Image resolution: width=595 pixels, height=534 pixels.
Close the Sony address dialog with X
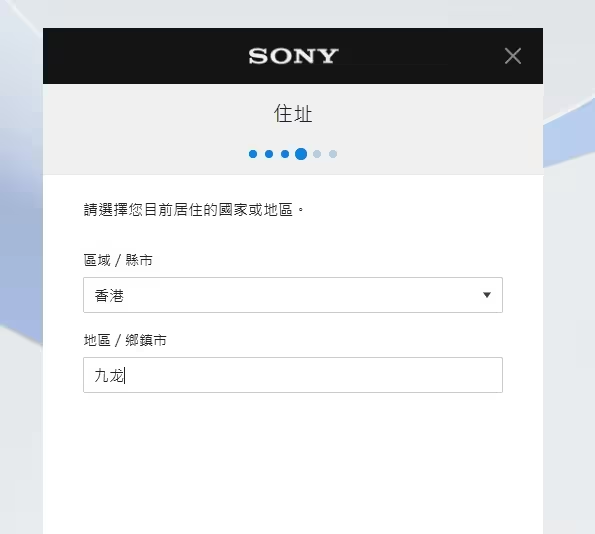click(x=513, y=56)
